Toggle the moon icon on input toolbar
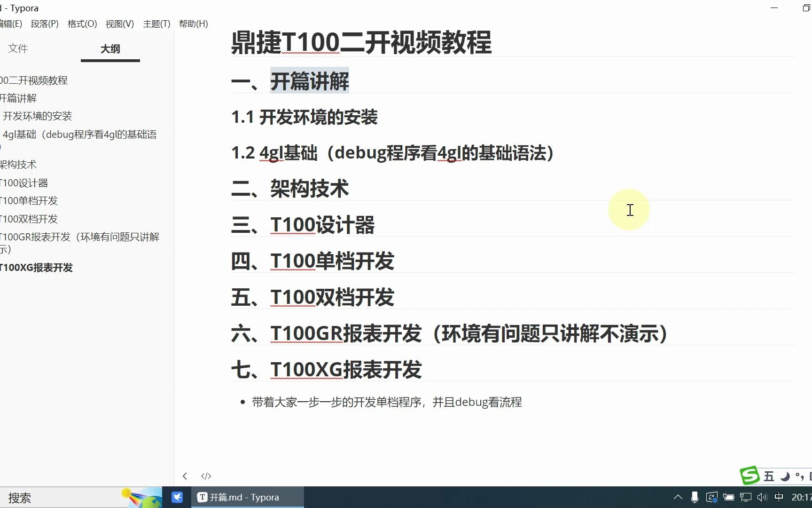Screen dimensions: 812x508 pos(785,476)
